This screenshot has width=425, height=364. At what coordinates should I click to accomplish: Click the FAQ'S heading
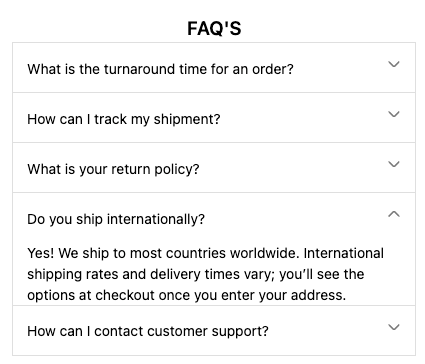click(214, 28)
